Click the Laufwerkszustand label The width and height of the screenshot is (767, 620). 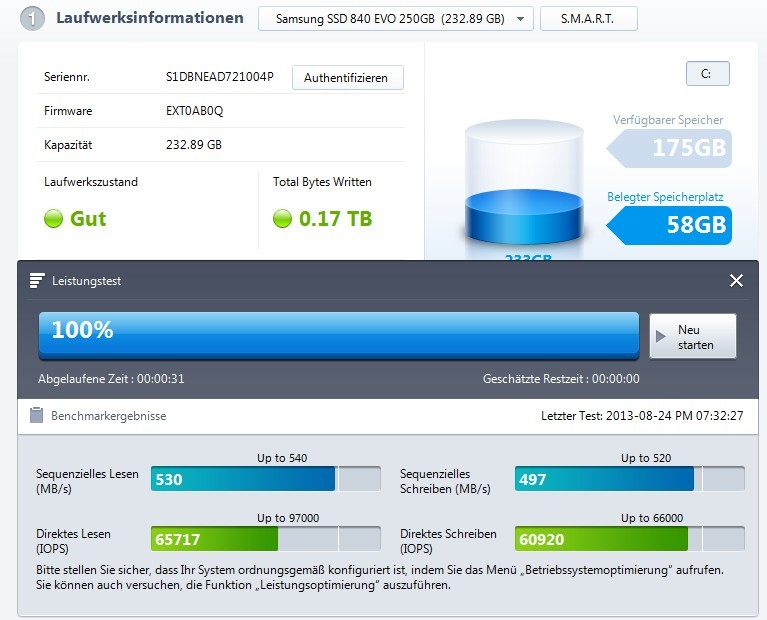tap(91, 182)
